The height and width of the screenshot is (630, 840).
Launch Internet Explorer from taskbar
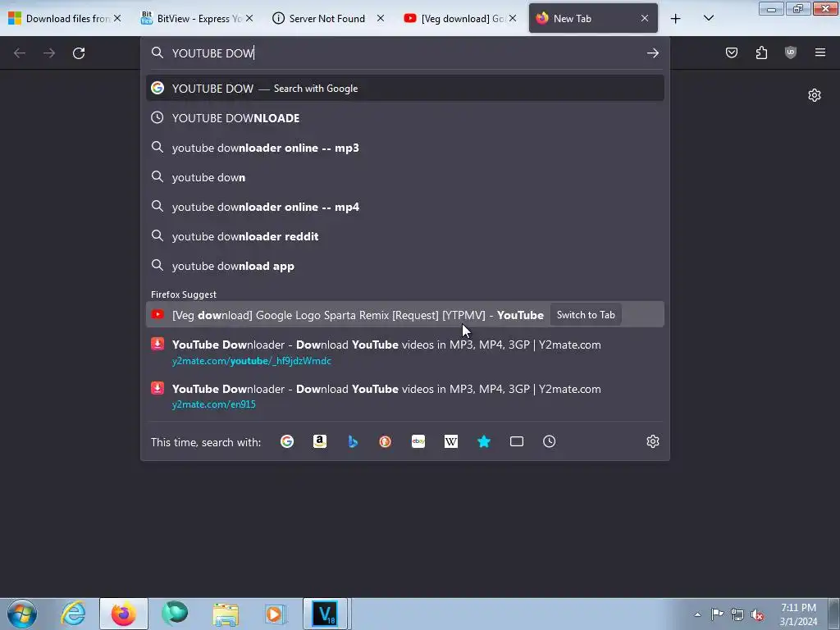(x=73, y=614)
